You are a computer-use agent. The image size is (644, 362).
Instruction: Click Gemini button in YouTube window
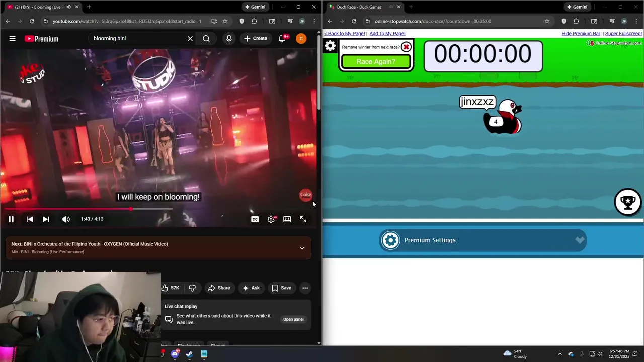pos(254,7)
